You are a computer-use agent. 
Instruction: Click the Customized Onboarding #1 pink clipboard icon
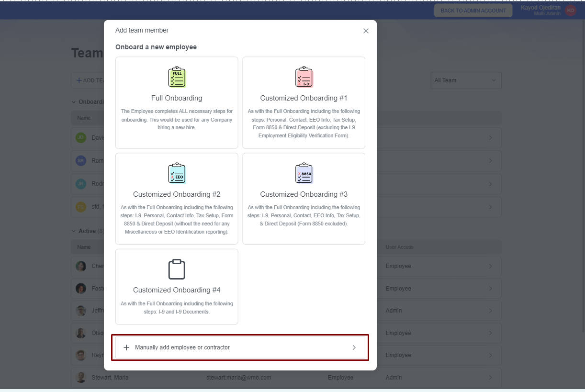304,77
